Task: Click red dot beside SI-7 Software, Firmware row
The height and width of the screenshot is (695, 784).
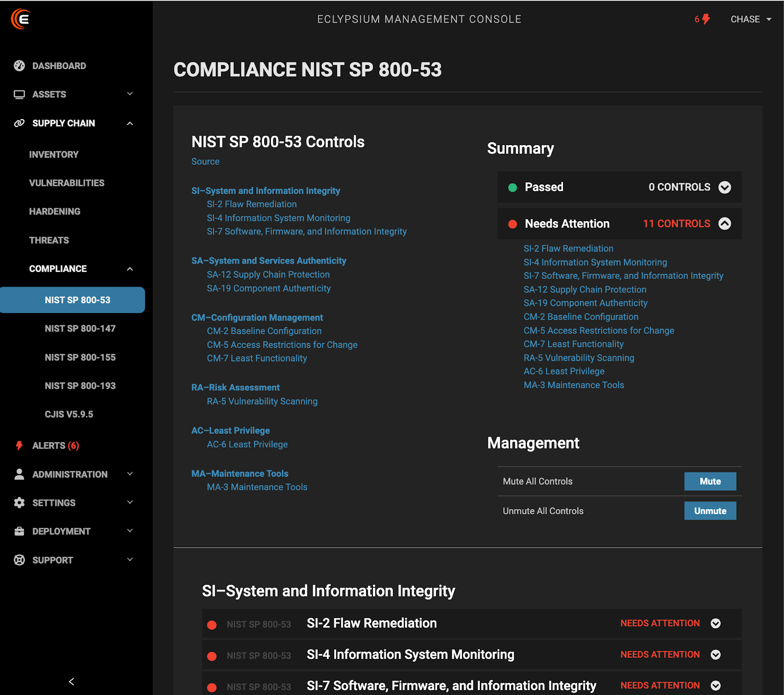Action: coord(212,687)
